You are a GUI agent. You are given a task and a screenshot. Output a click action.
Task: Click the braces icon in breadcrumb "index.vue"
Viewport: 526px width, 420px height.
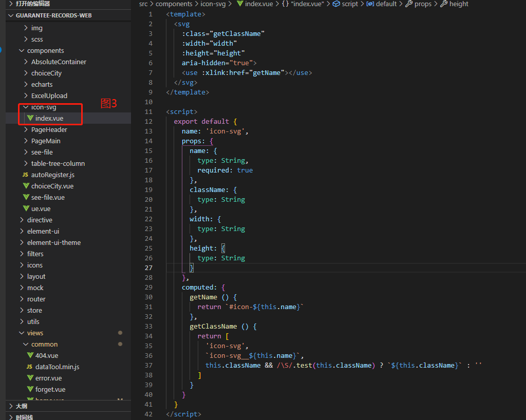pos(285,4)
